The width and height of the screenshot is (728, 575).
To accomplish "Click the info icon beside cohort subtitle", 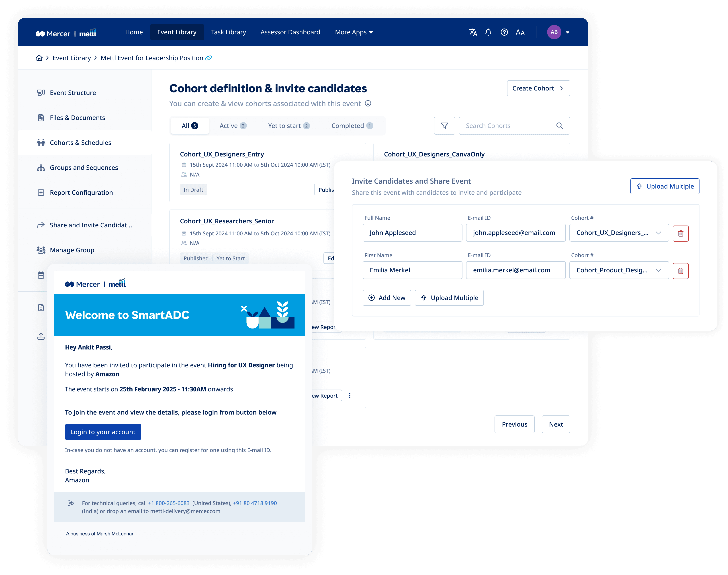I will tap(368, 103).
